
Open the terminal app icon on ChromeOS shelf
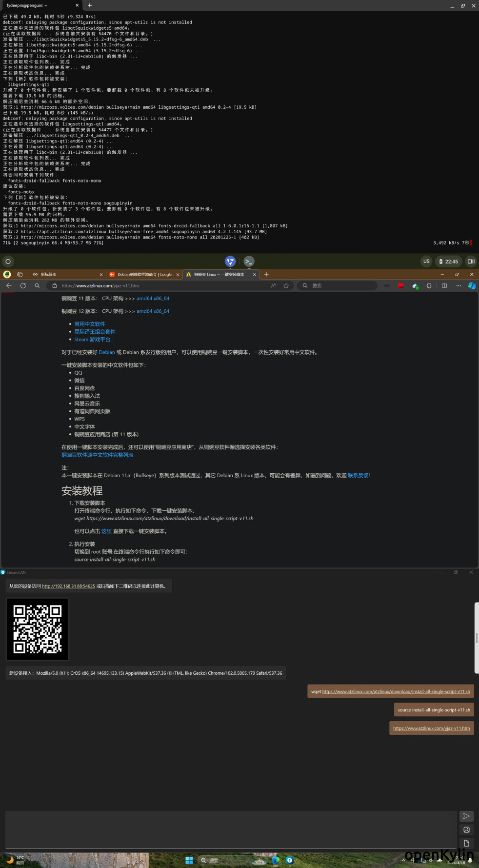click(x=249, y=262)
